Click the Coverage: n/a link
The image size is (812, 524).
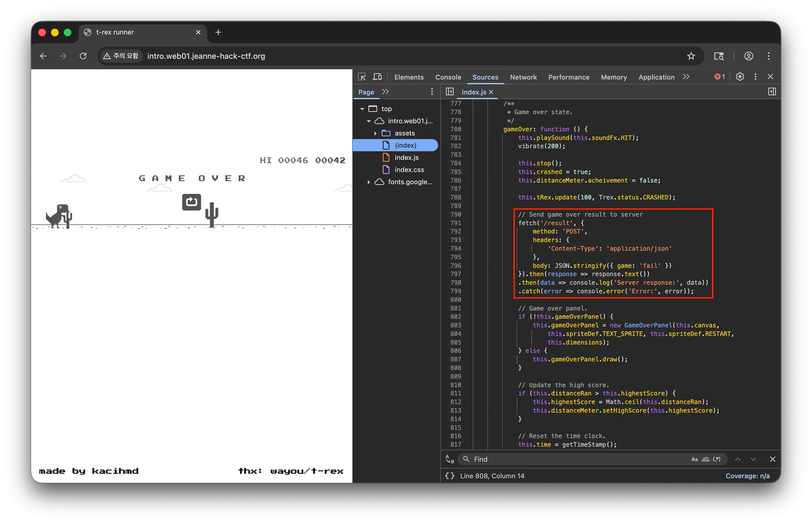click(x=747, y=476)
